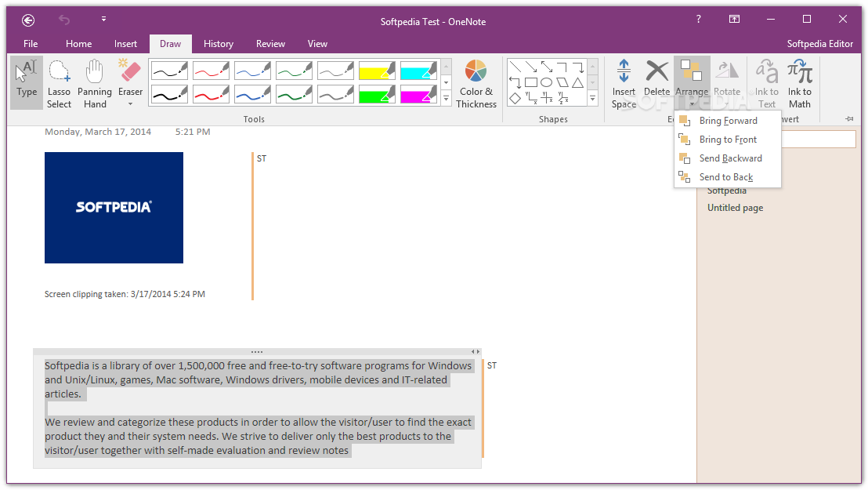Select the Eraser tool
The width and height of the screenshot is (868, 490).
130,77
